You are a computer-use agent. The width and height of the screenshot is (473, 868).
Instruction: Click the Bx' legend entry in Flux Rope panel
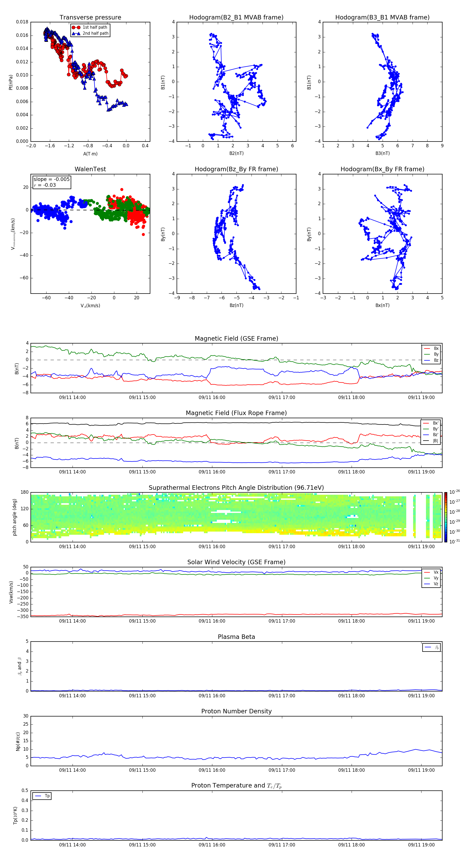click(431, 423)
